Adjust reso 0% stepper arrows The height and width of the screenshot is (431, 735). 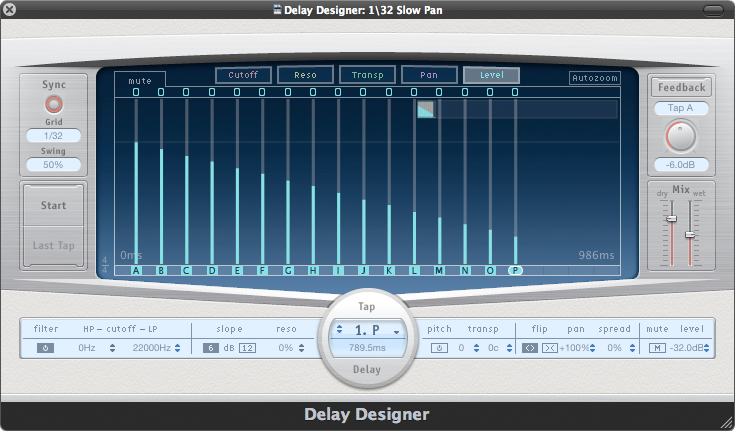coord(301,348)
